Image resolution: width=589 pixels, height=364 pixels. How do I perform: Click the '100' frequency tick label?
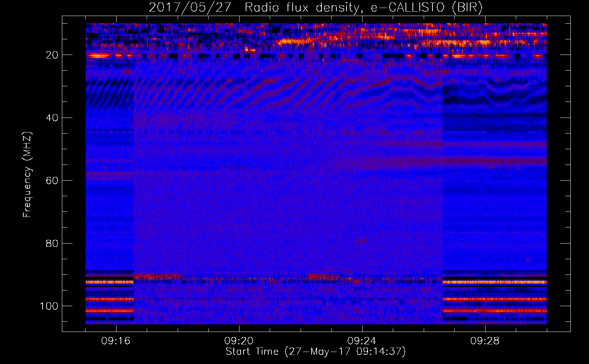49,306
